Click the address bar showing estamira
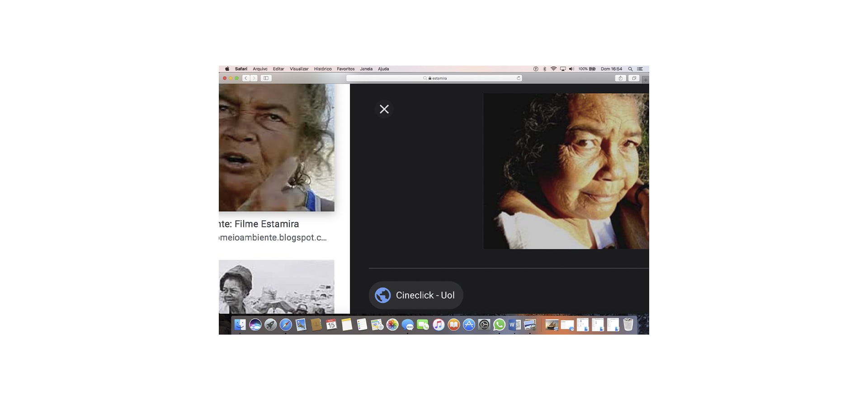Screen dimensions: 868x407 click(x=434, y=78)
